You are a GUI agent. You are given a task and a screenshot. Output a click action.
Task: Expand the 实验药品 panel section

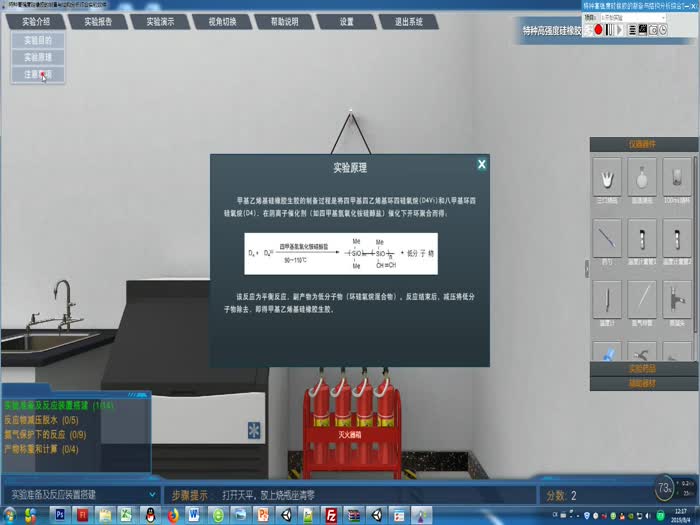click(643, 369)
